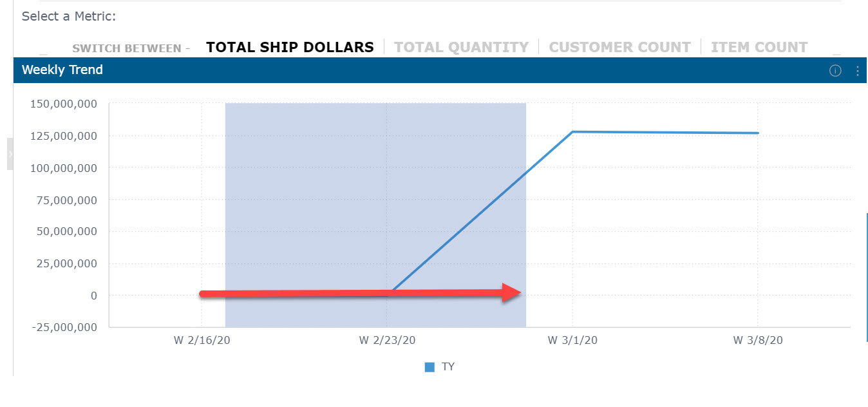The height and width of the screenshot is (407, 868).
Task: Select the W 3/8/20 week label
Action: (x=758, y=341)
